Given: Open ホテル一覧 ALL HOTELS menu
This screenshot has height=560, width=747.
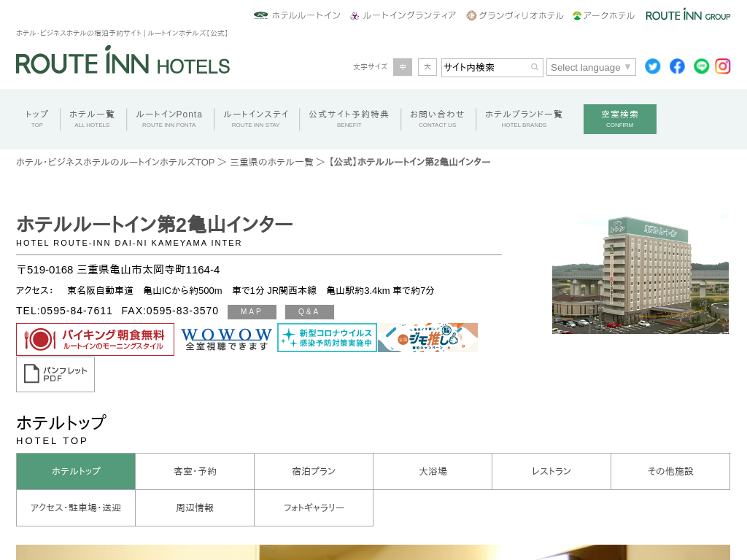Looking at the screenshot, I should pyautogui.click(x=92, y=119).
